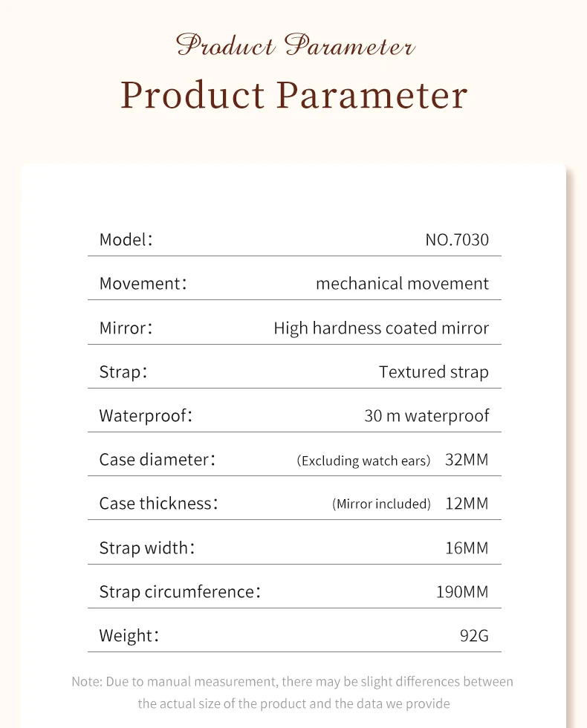Select the Model label

click(126, 239)
